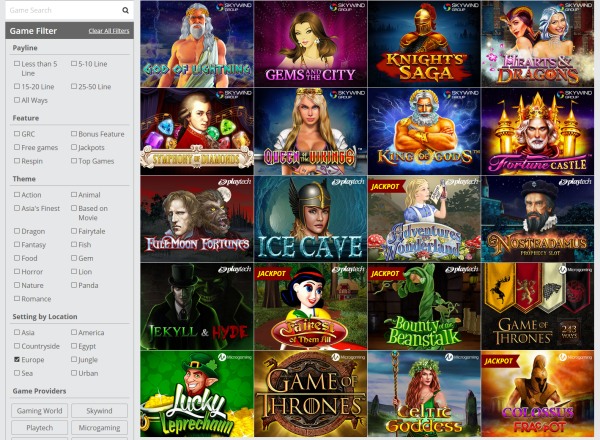This screenshot has width=600, height=440.
Task: Tick the Animal theme checkbox
Action: tap(74, 194)
